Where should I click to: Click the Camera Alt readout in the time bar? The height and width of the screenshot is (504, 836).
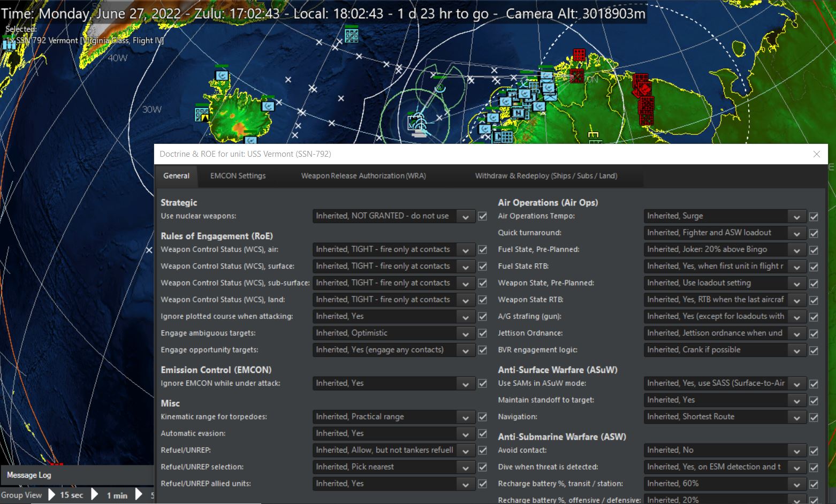pyautogui.click(x=576, y=13)
